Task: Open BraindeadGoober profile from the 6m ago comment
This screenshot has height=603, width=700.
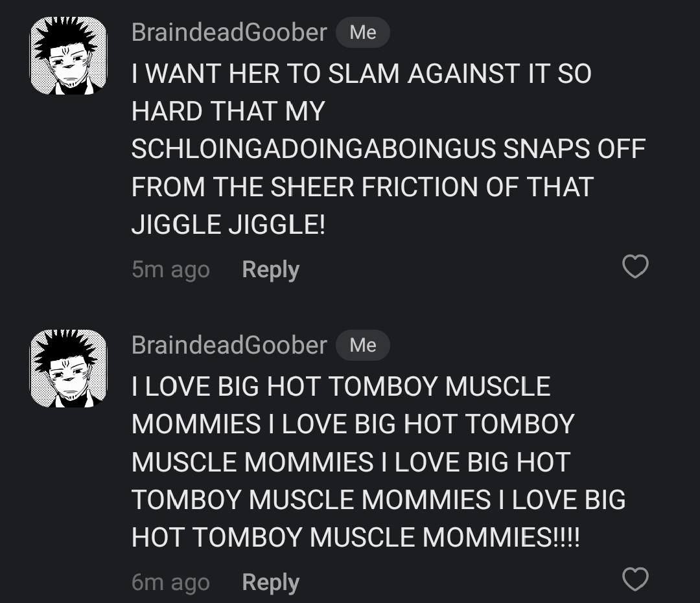Action: tap(229, 345)
